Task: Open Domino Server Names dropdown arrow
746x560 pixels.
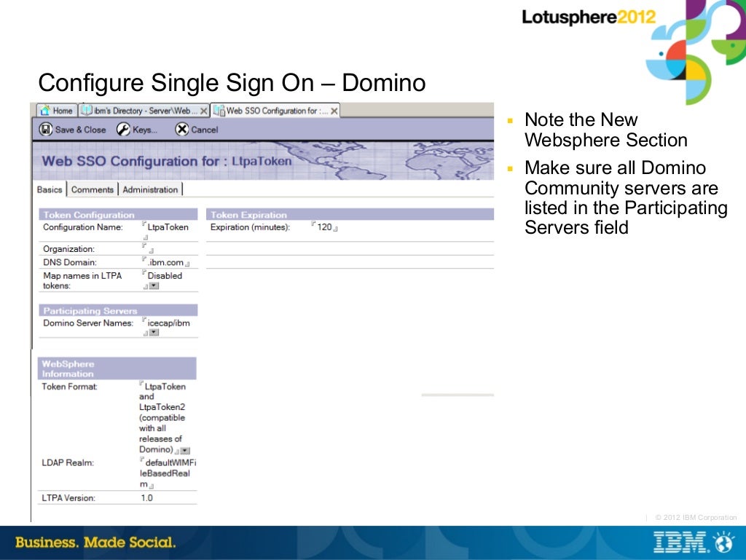Action: (154, 332)
